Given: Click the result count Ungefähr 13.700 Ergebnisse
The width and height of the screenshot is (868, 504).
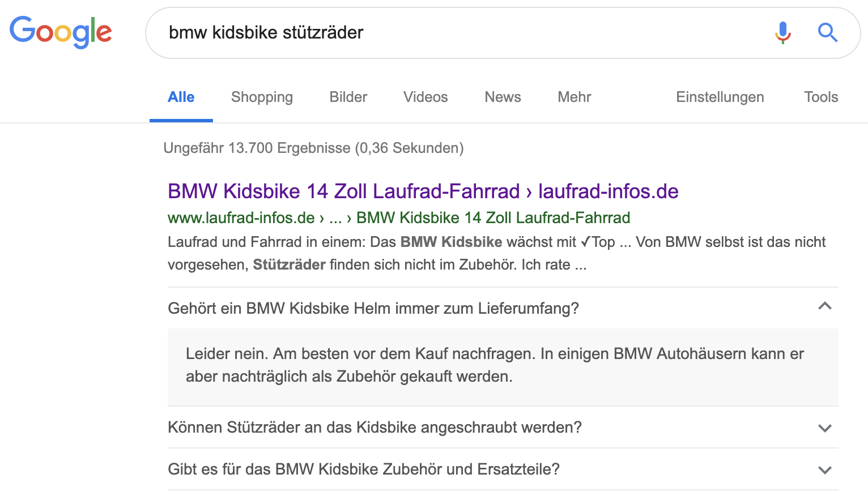Looking at the screenshot, I should pyautogui.click(x=313, y=148).
